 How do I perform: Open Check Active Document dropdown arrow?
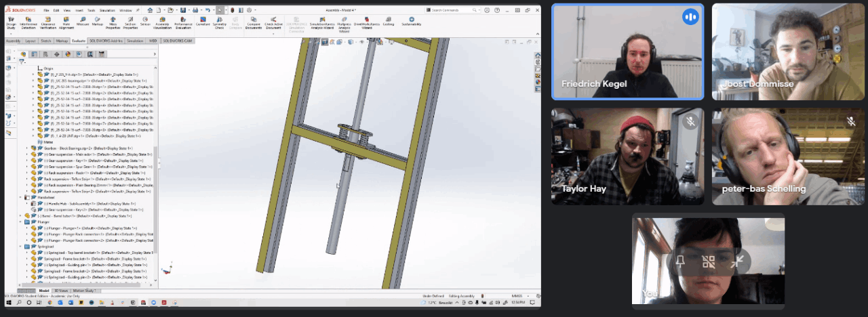[x=274, y=33]
